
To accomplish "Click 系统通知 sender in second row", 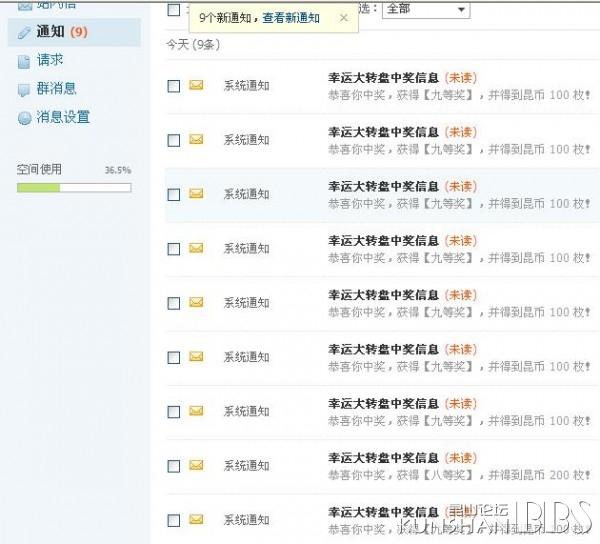I will pos(247,140).
